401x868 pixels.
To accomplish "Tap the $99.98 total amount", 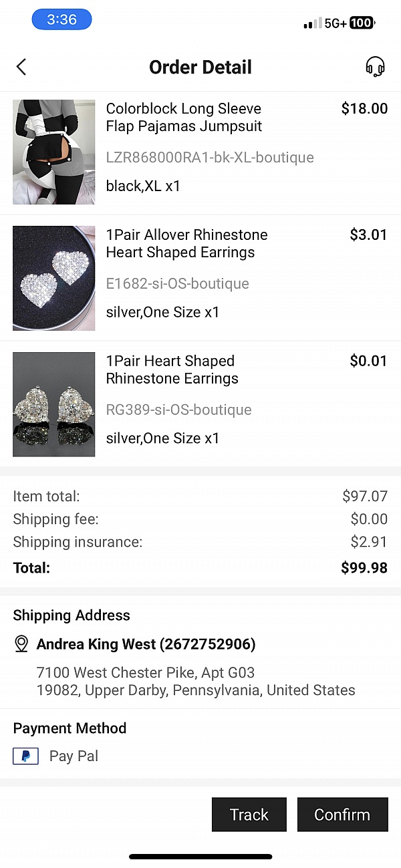I will pyautogui.click(x=364, y=568).
